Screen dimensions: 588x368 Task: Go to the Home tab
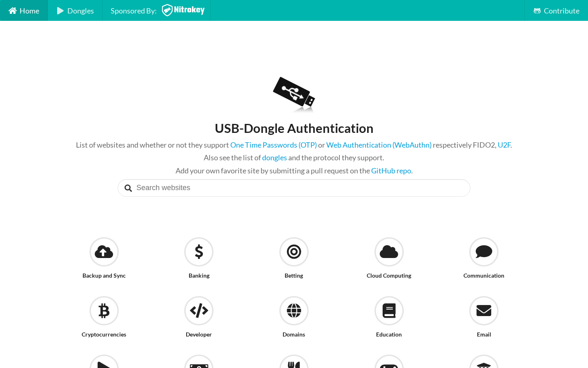point(24,11)
